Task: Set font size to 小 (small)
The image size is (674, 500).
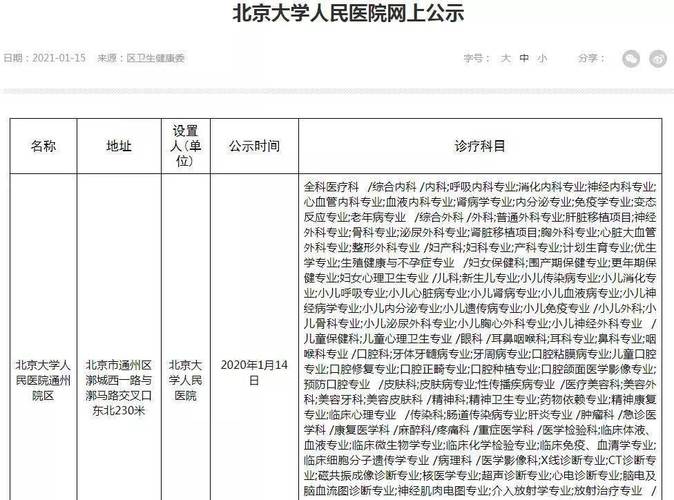Action: (x=542, y=58)
